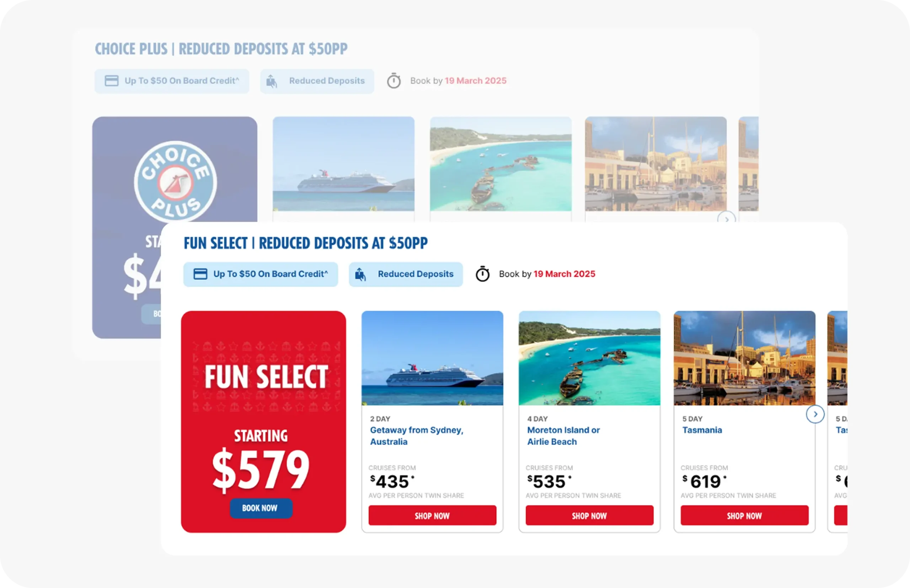This screenshot has width=910, height=588.
Task: Click the Choice Plus circular logo badge
Action: pos(175,182)
